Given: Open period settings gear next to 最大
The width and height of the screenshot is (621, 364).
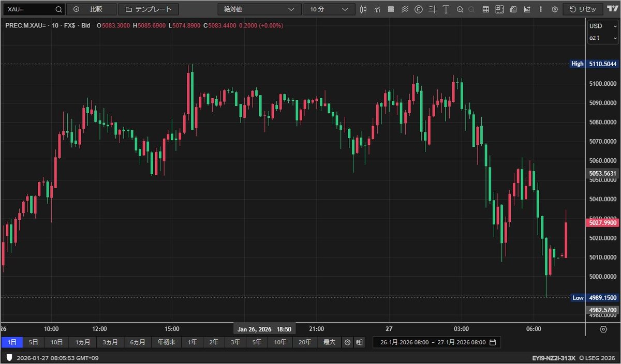Looking at the screenshot, I should pyautogui.click(x=347, y=342).
